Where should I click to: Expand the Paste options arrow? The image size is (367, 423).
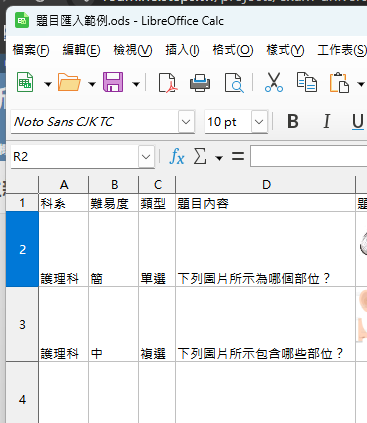[361, 84]
